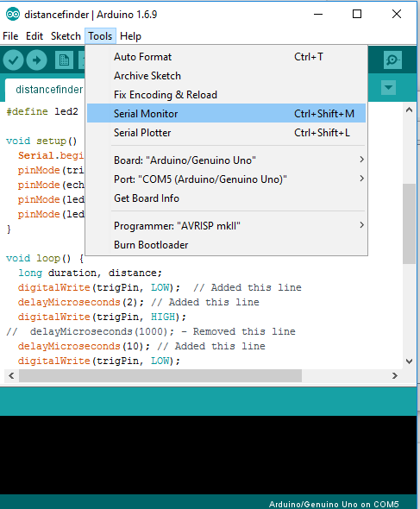
Task: Expand the Port submenu arrow
Action: click(361, 179)
